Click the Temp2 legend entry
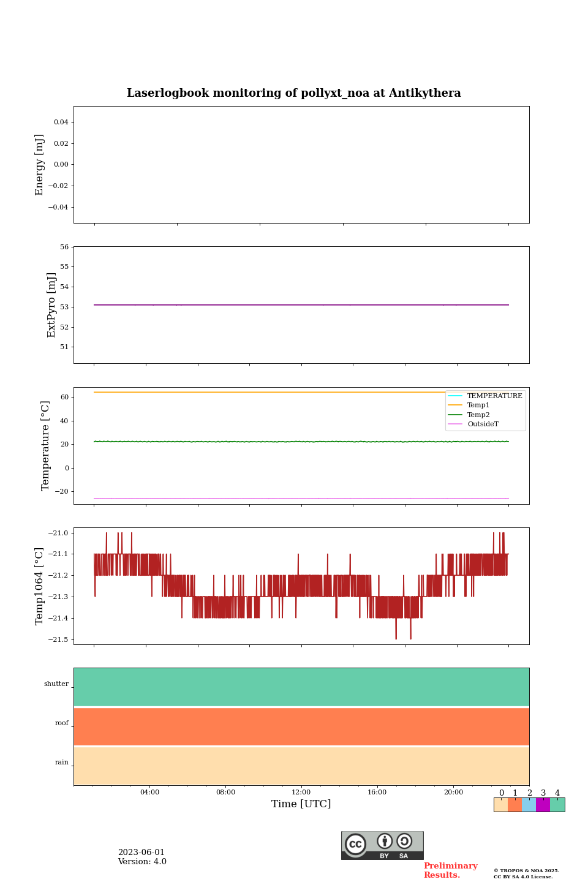The width and height of the screenshot is (588, 882). click(x=469, y=415)
